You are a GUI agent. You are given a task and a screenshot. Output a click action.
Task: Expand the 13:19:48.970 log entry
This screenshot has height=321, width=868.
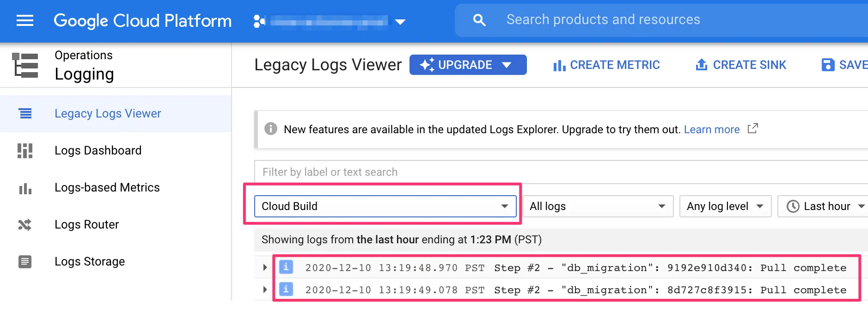tap(265, 267)
